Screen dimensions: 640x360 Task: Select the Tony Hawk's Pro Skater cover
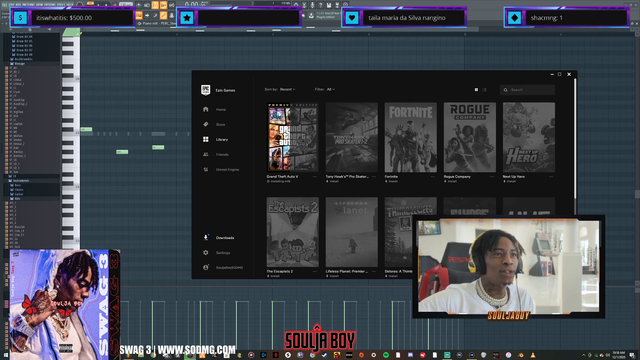(x=352, y=137)
